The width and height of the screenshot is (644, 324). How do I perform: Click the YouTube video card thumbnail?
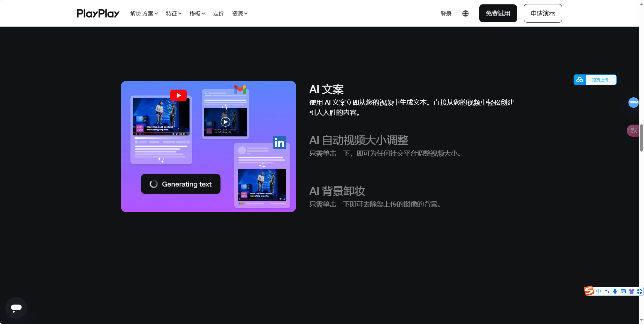pos(161,117)
